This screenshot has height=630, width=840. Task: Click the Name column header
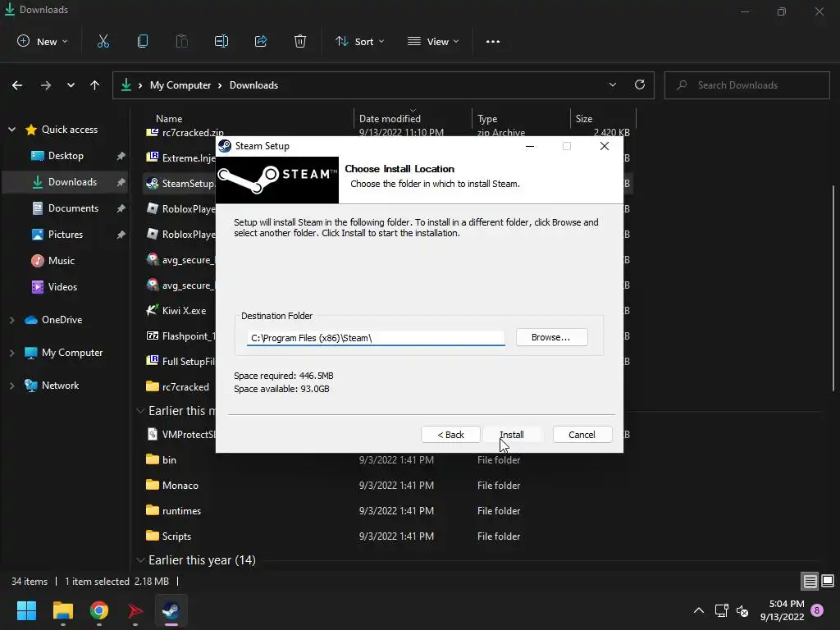coord(169,119)
